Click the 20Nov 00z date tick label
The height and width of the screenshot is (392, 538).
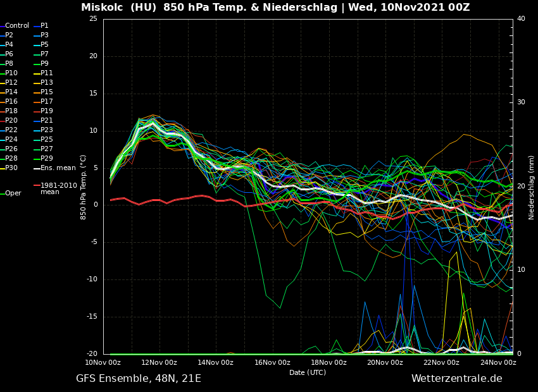point(385,362)
